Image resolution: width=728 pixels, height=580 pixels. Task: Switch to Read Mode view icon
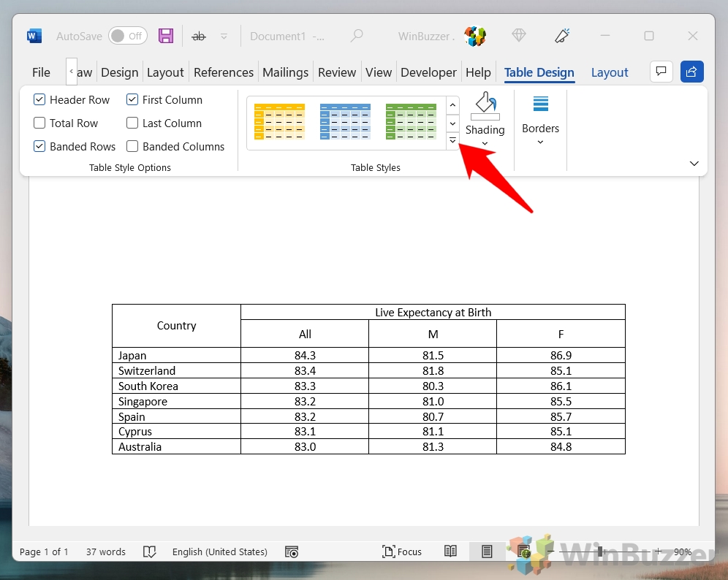point(451,552)
